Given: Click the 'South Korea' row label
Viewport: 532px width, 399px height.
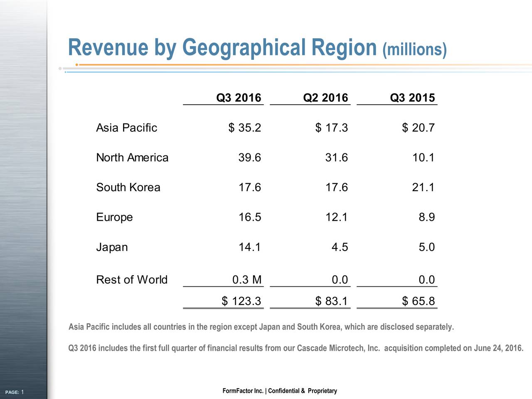Looking at the screenshot, I should point(128,187).
